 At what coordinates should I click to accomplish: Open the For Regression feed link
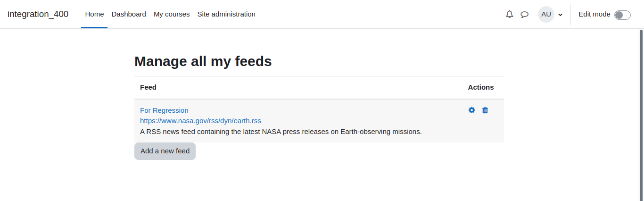[x=164, y=110]
